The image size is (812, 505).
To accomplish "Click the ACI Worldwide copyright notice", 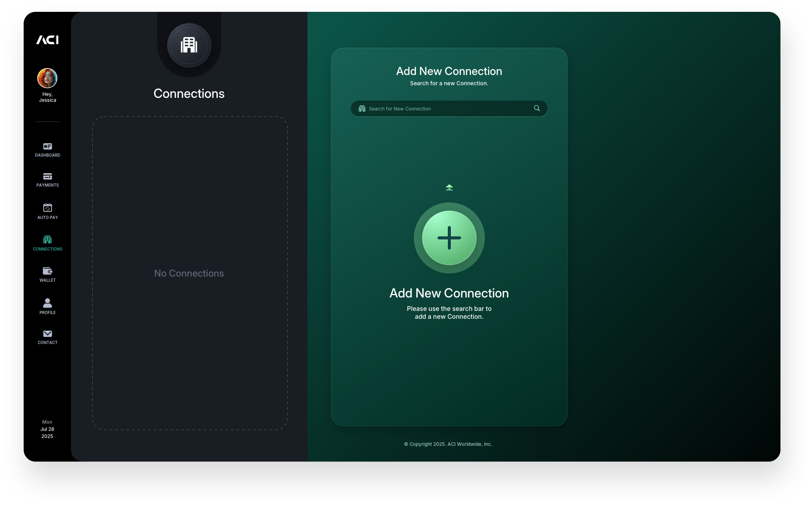I will point(448,444).
